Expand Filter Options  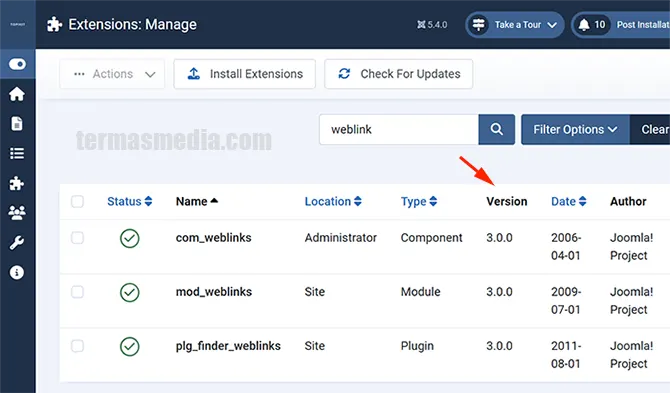[x=575, y=129]
